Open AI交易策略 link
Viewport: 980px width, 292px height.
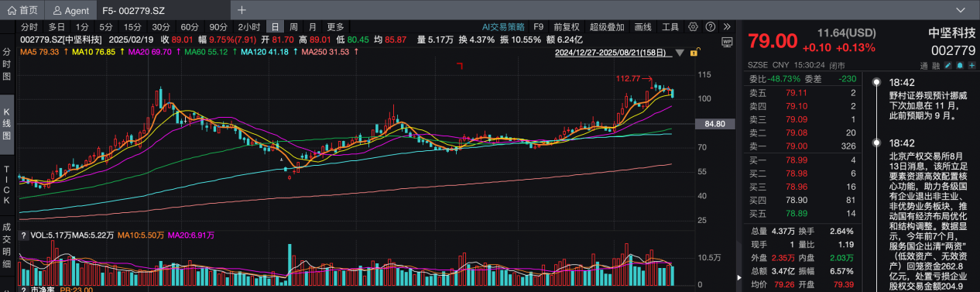tap(503, 26)
